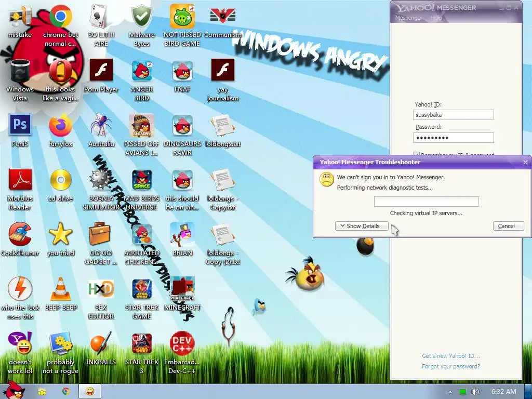Expand Show Details in the troubleshooter
This screenshot has width=532, height=399.
362,226
